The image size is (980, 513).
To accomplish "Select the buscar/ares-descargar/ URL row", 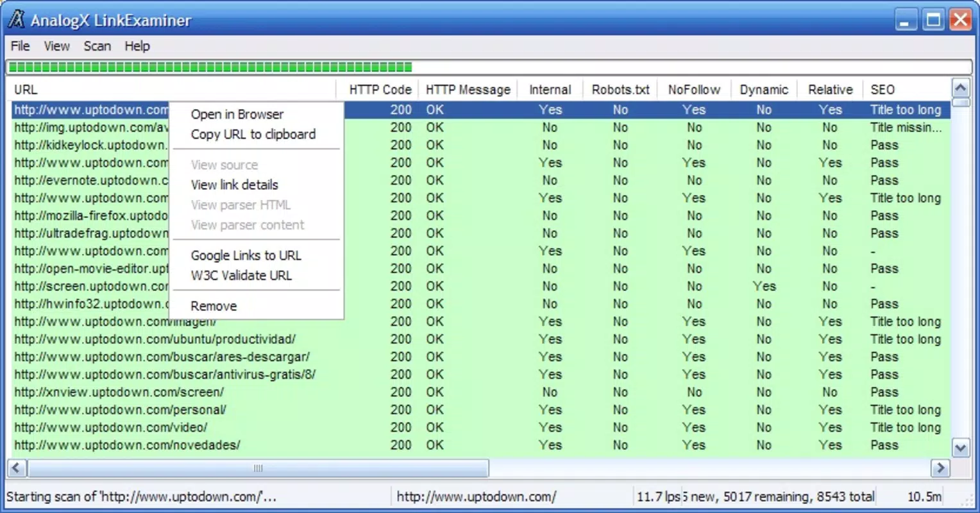I will (481, 357).
